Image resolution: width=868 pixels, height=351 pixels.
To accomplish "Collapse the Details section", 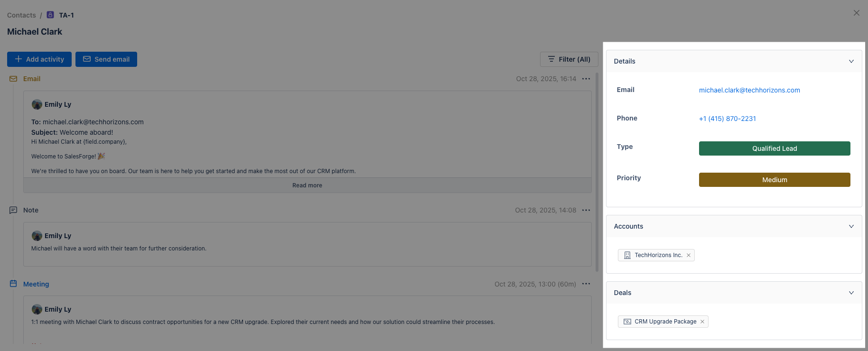I will click(x=851, y=61).
